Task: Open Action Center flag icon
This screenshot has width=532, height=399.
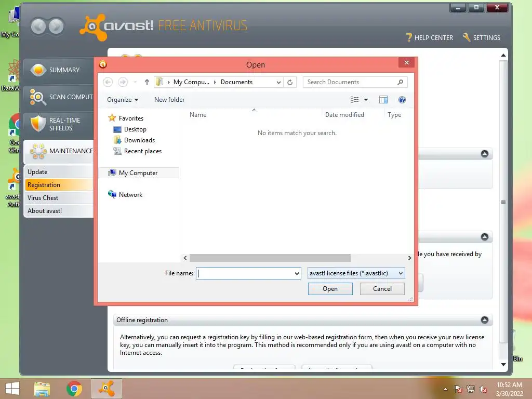Action: tap(458, 389)
